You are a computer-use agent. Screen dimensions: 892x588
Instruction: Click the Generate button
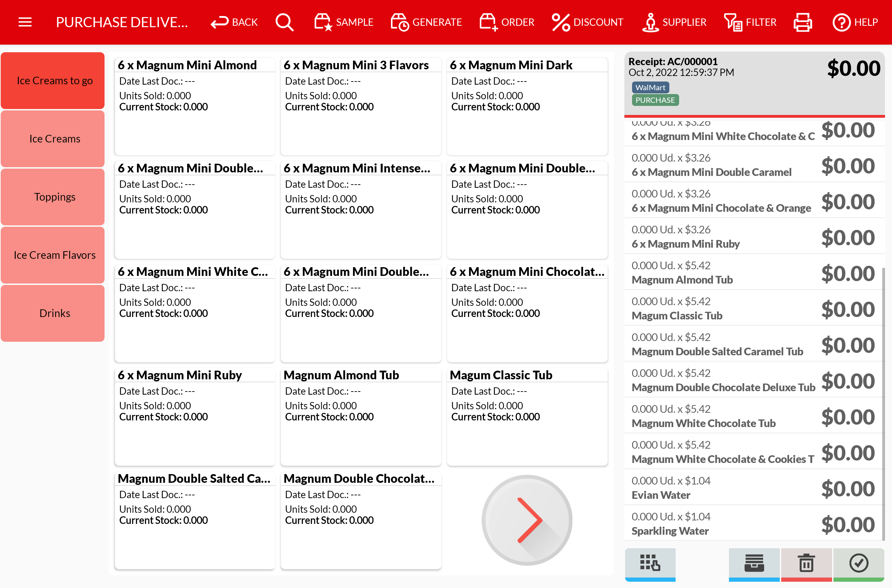pyautogui.click(x=426, y=22)
